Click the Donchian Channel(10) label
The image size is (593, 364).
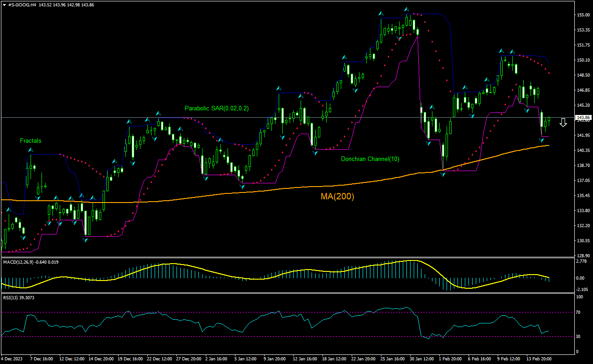pos(370,159)
